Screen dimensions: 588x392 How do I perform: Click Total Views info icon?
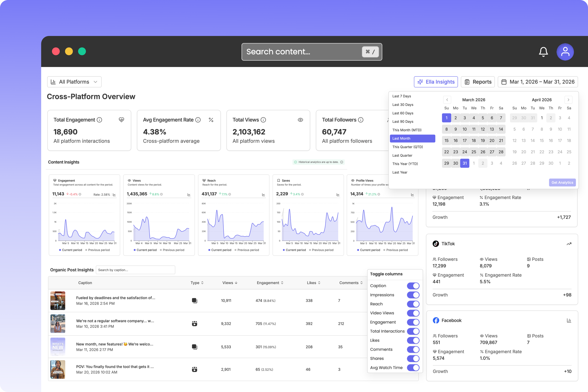[x=263, y=120]
